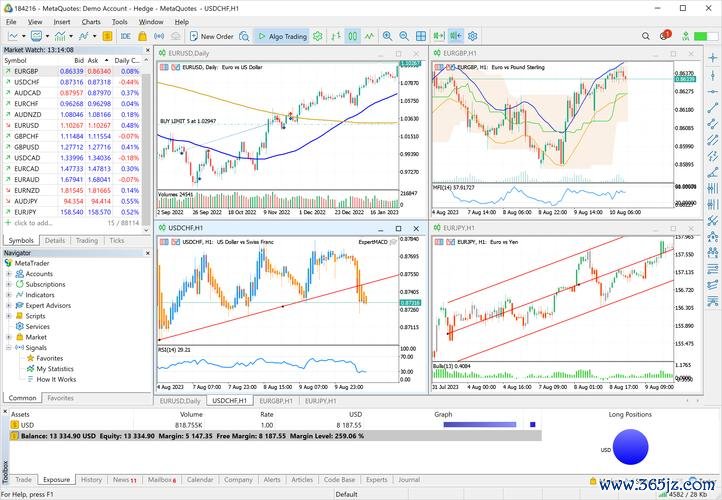
Task: Select the AUDJPY row in Market Watch
Action: [72, 201]
